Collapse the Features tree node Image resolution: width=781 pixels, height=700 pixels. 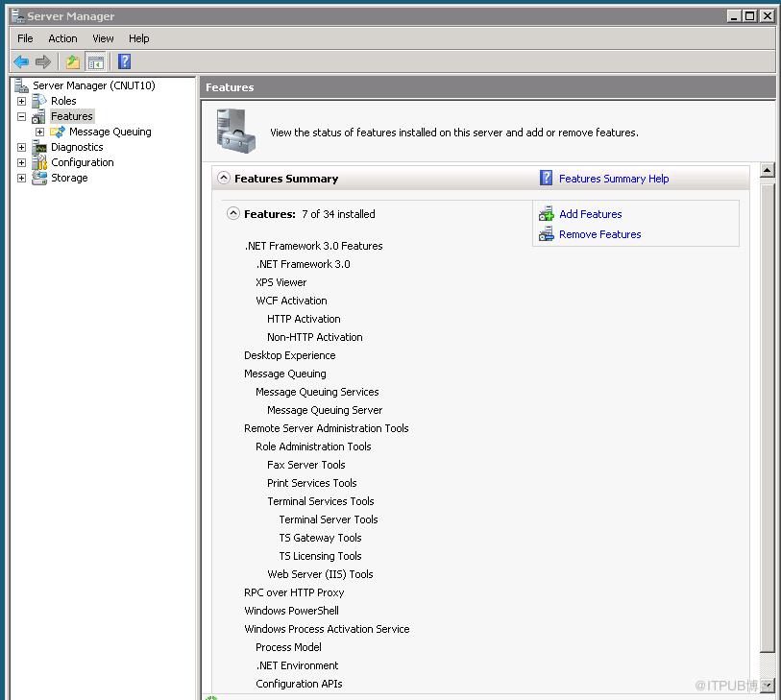point(21,116)
